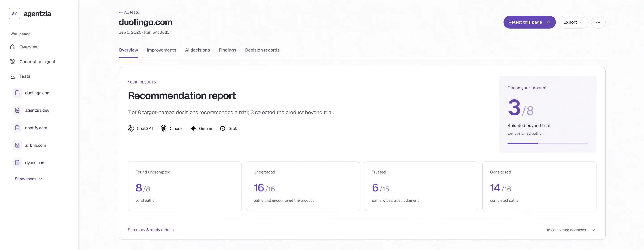The width and height of the screenshot is (644, 250).
Task: Go back via All tests link
Action: coord(129,12)
